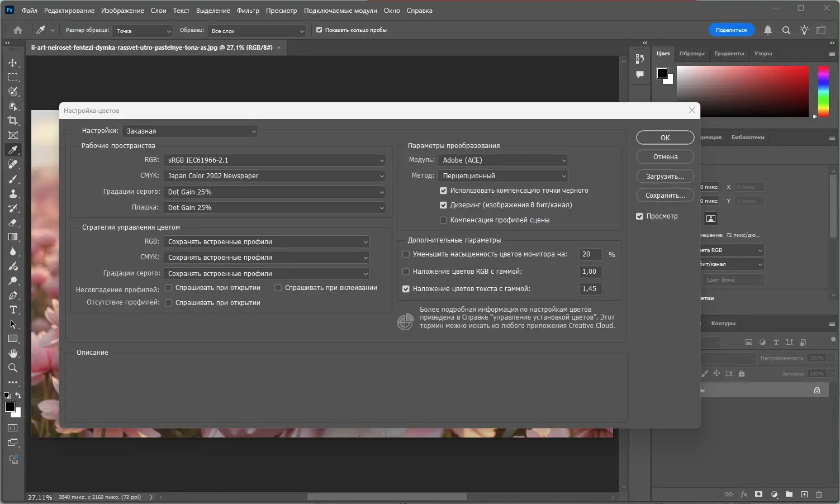Select the Type tool
The height and width of the screenshot is (504, 840).
pos(13,310)
